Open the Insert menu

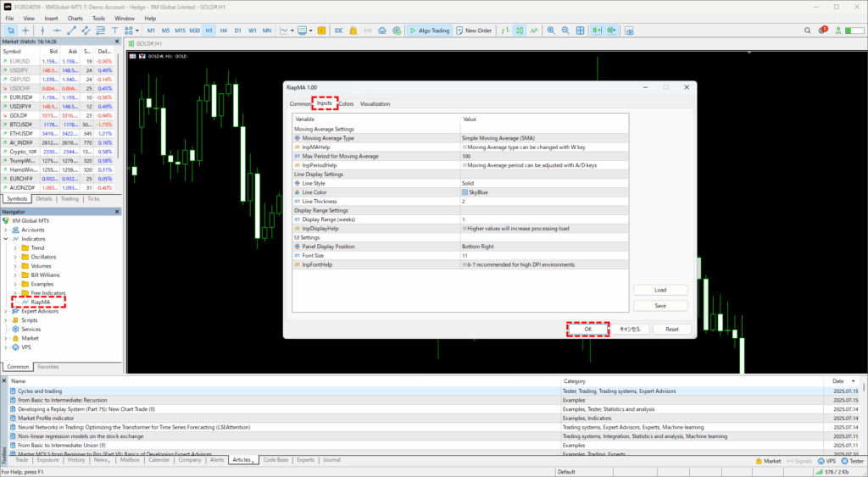point(52,19)
